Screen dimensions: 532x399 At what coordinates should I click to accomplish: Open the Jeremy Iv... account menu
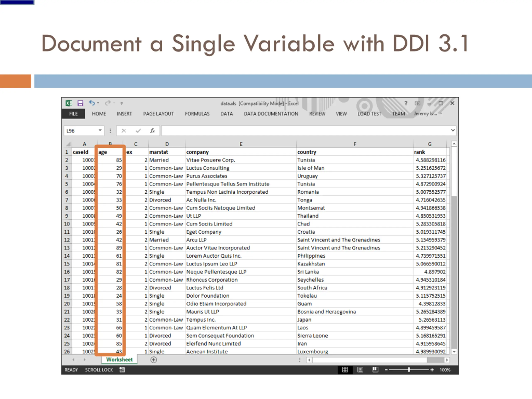pyautogui.click(x=428, y=113)
